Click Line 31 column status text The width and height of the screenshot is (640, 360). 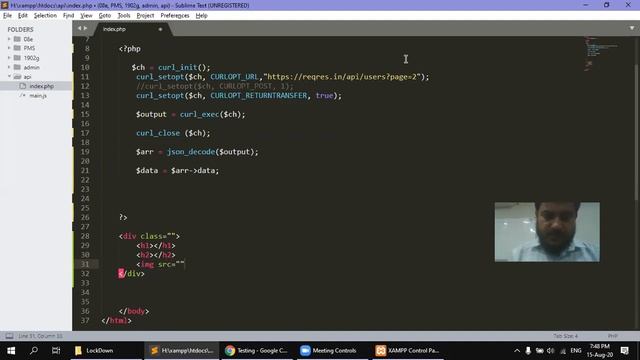click(x=40, y=336)
